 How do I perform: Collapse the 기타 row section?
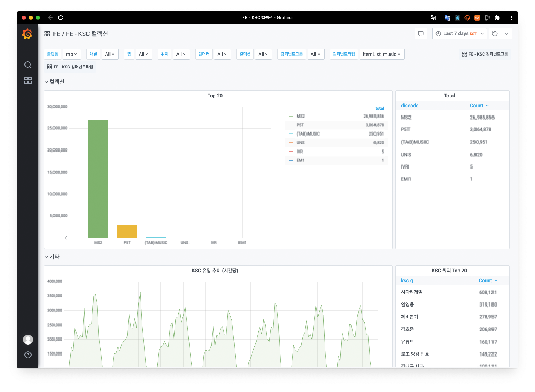(52, 257)
